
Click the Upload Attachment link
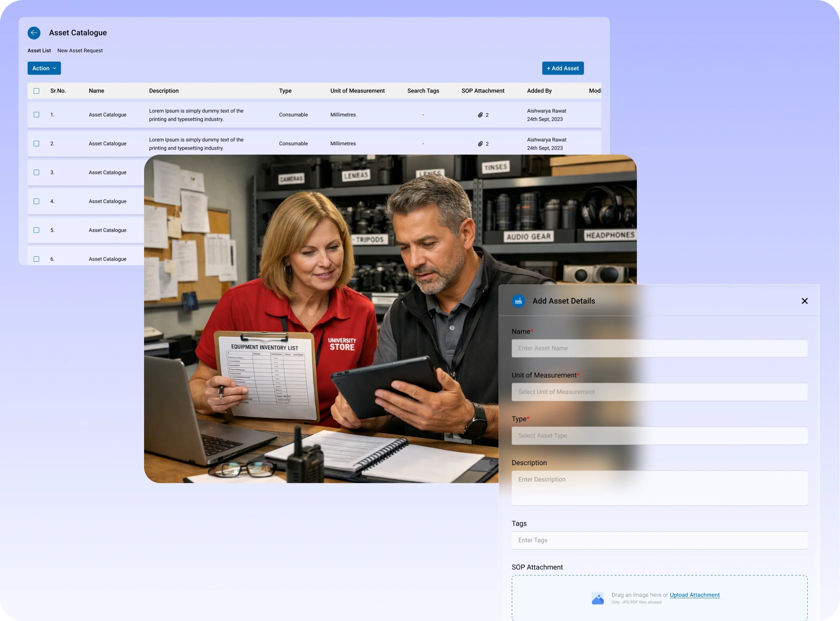click(695, 595)
